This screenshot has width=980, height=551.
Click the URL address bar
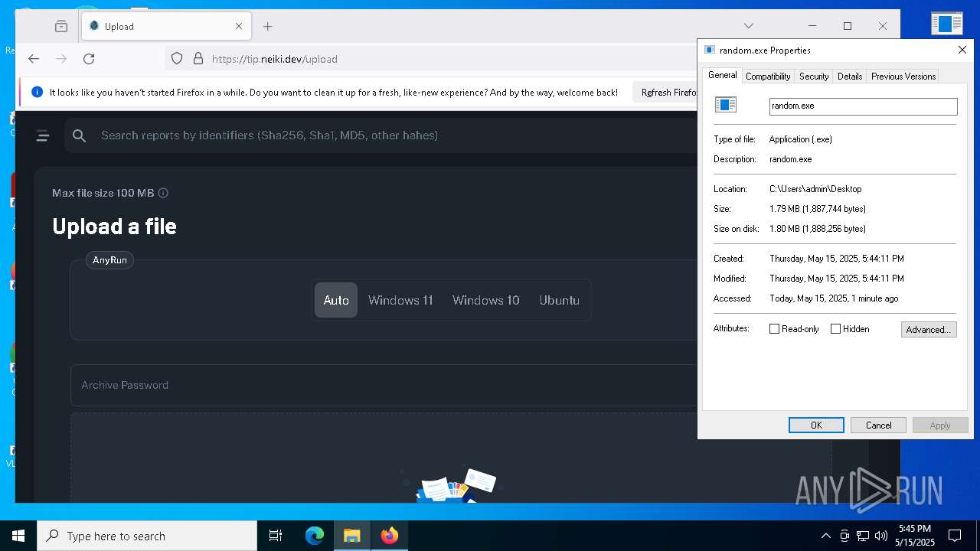pyautogui.click(x=429, y=59)
